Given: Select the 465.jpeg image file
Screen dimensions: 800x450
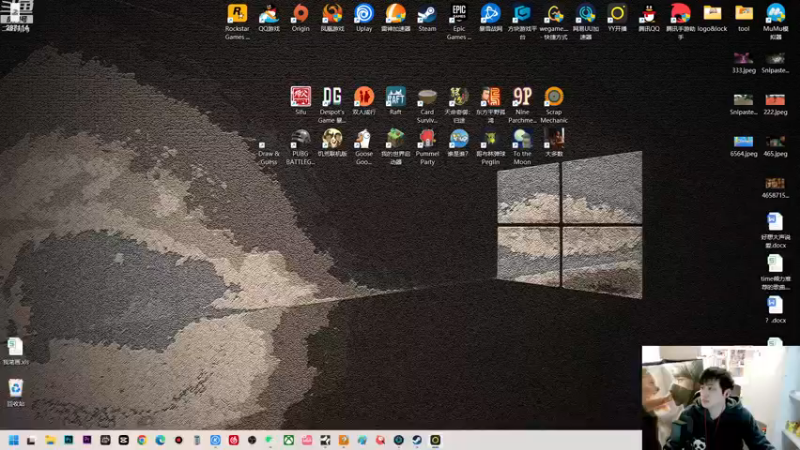Looking at the screenshot, I should (x=775, y=141).
